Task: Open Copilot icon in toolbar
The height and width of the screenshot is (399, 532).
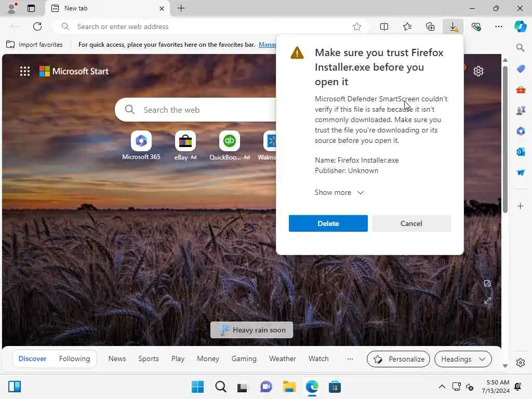Action: [x=520, y=26]
